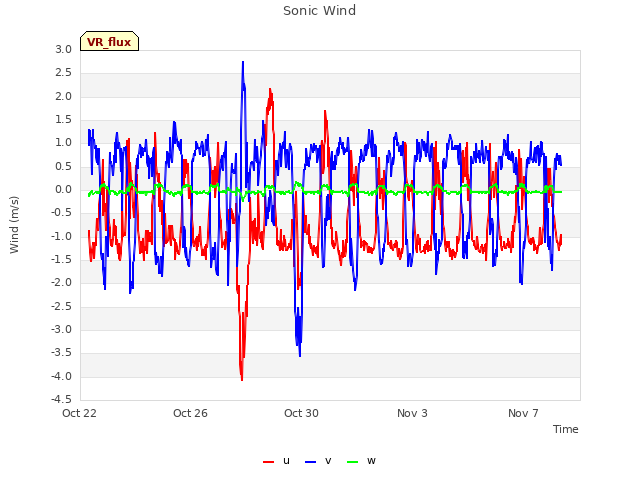The image size is (640, 480).
Task: Click the 1.5 y-axis tick label
Action: point(64,120)
